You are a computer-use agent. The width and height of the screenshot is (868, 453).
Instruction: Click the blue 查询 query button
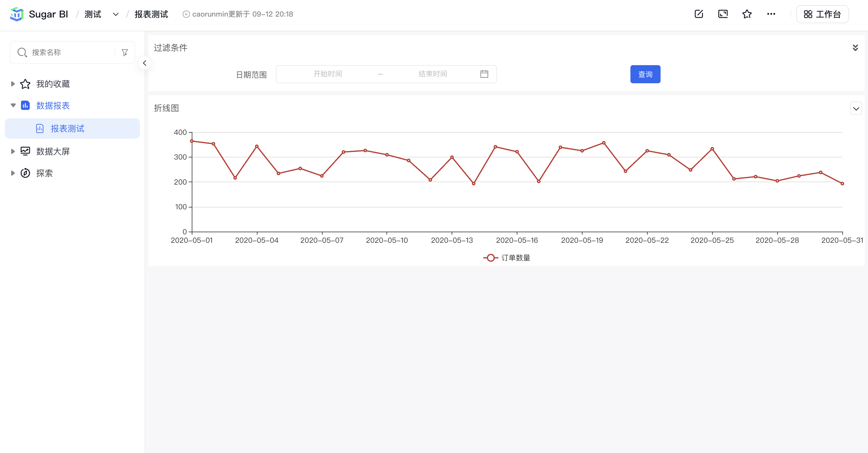[645, 74]
